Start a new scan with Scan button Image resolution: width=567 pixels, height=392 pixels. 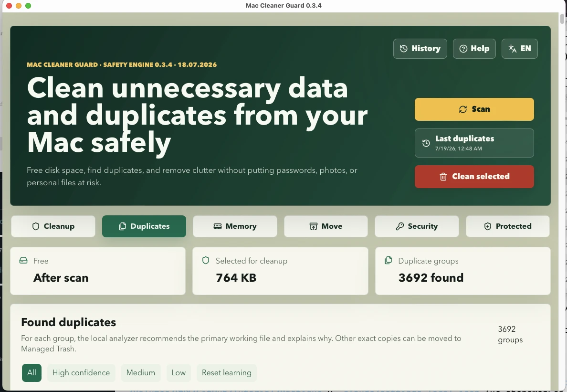pos(474,109)
